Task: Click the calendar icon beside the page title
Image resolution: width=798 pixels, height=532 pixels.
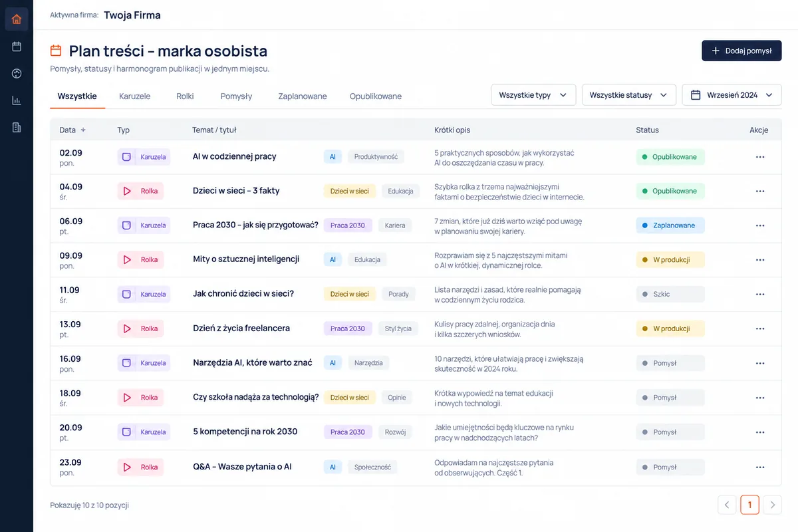Action: pos(56,51)
